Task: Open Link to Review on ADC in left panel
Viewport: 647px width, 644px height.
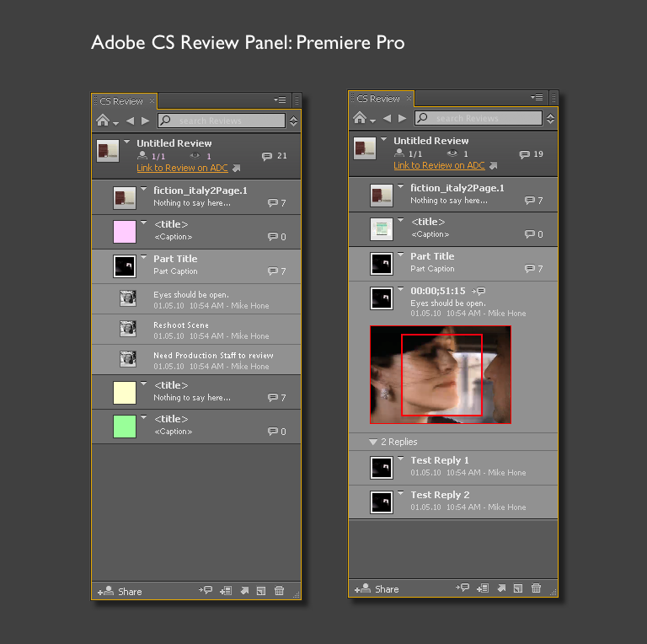Action: [x=182, y=168]
